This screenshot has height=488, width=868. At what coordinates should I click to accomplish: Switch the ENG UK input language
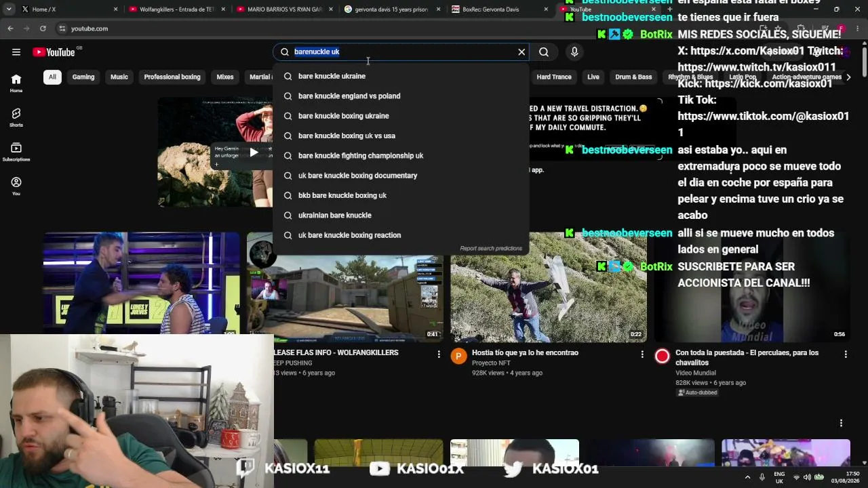pyautogui.click(x=779, y=477)
